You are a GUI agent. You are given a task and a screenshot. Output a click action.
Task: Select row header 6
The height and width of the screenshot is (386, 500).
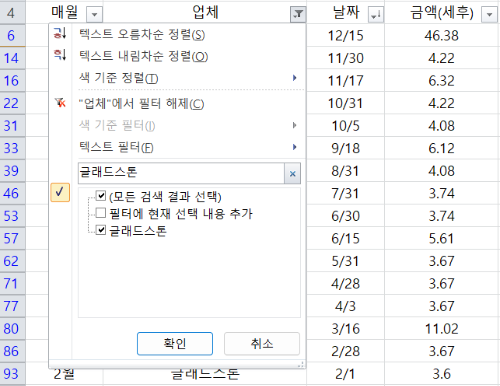coord(12,35)
